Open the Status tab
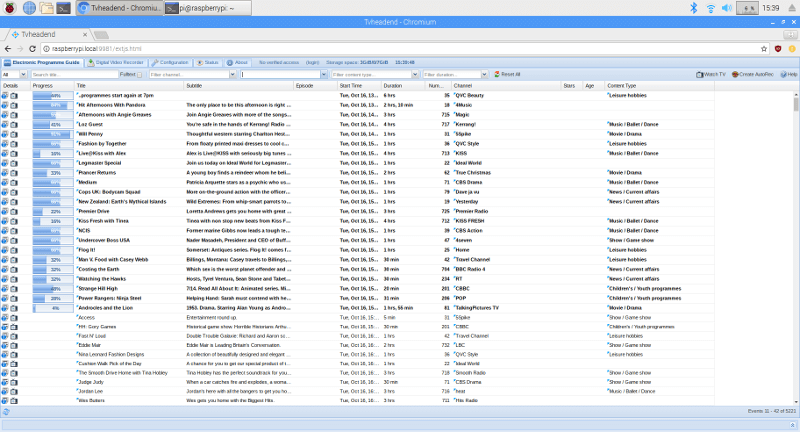This screenshot has height=432, width=800. [208, 63]
